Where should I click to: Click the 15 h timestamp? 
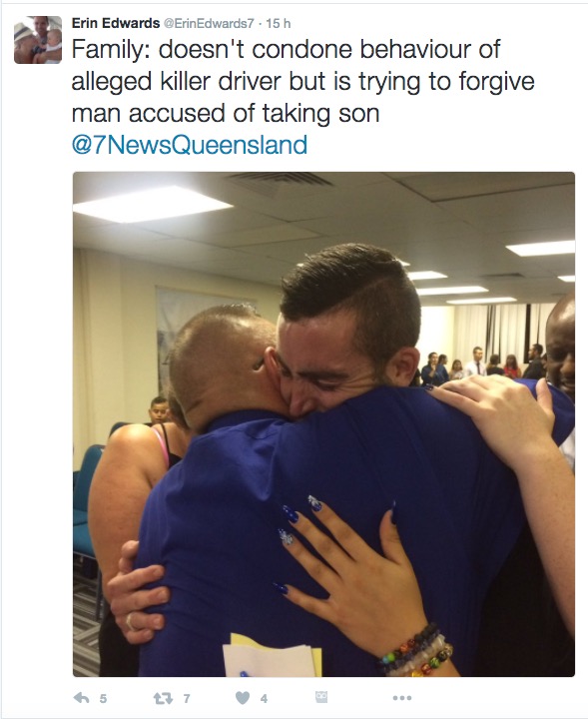[x=278, y=23]
